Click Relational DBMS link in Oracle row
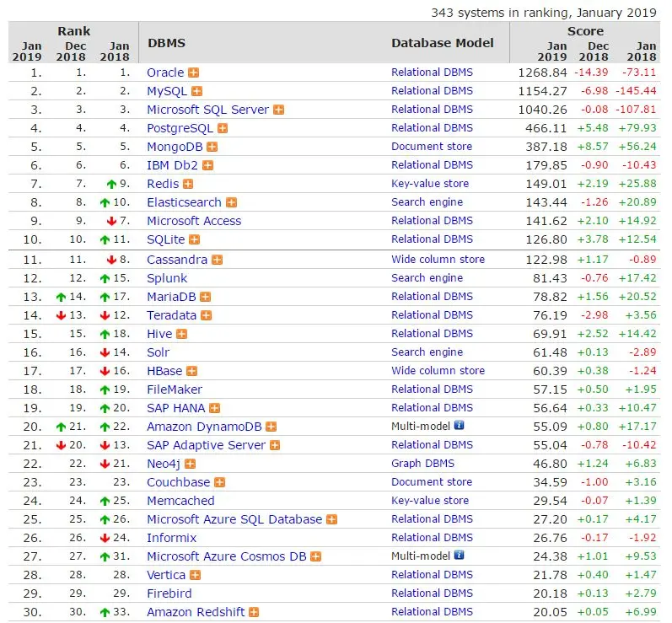This screenshot has width=672, height=623. tap(432, 73)
